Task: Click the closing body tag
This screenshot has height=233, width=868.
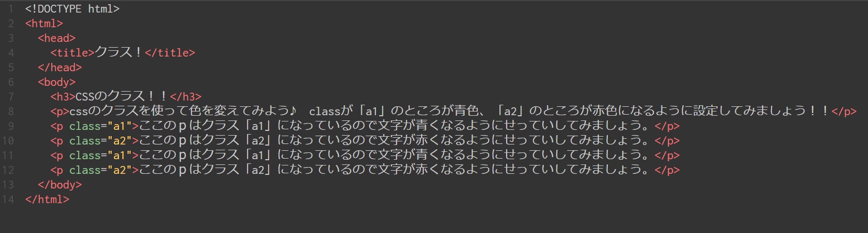Action: point(60,185)
